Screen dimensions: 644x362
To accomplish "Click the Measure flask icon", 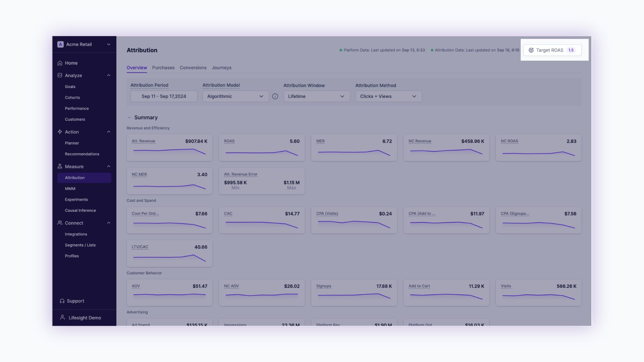I will [x=60, y=166].
